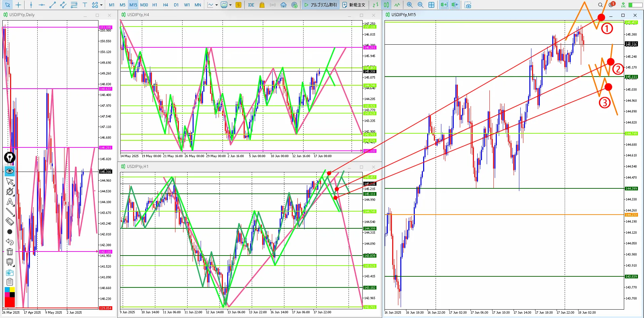Open the IDE MetaEditor

point(251,5)
